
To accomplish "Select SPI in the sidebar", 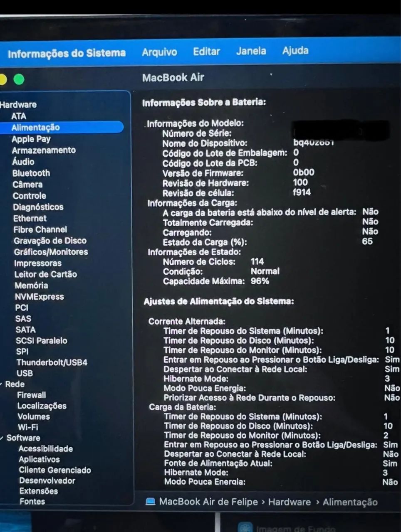I will tap(22, 351).
